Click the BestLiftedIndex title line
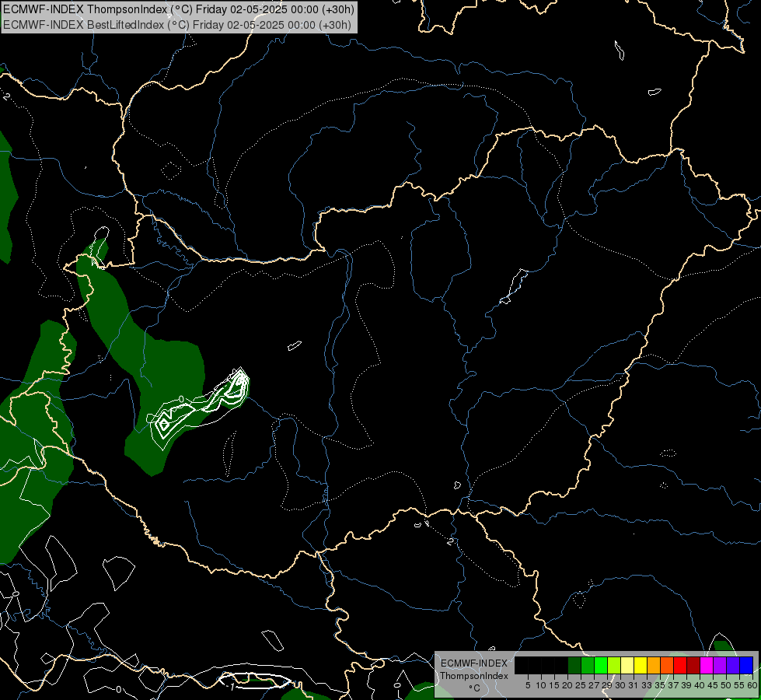 (177, 25)
